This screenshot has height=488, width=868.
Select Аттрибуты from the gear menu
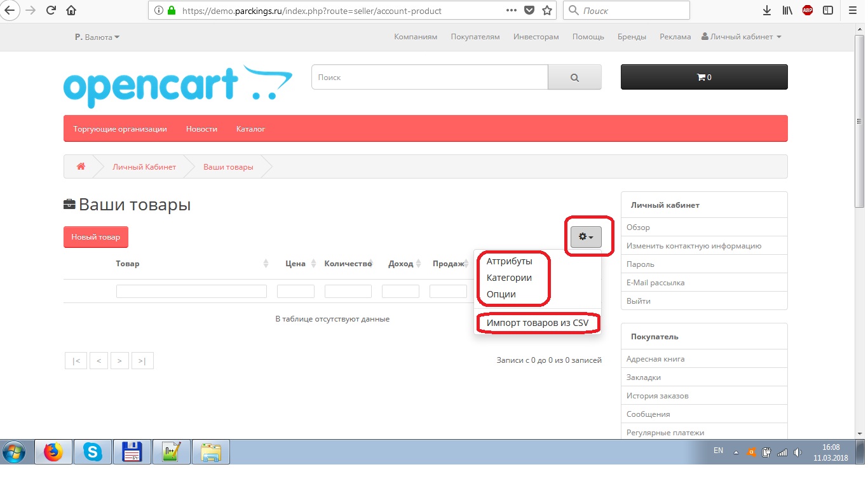(x=510, y=261)
